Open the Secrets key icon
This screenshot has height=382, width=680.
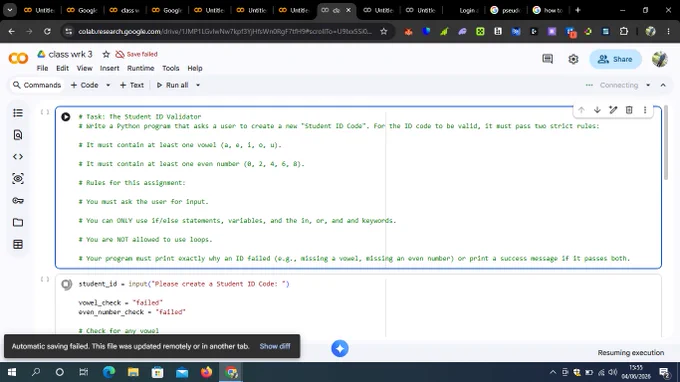click(x=18, y=201)
